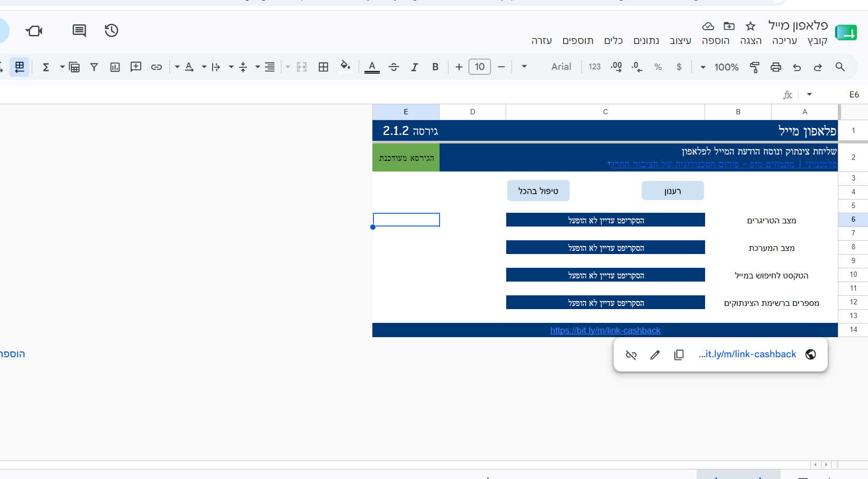Open the fill color picker
The height and width of the screenshot is (479, 868).
(x=345, y=67)
